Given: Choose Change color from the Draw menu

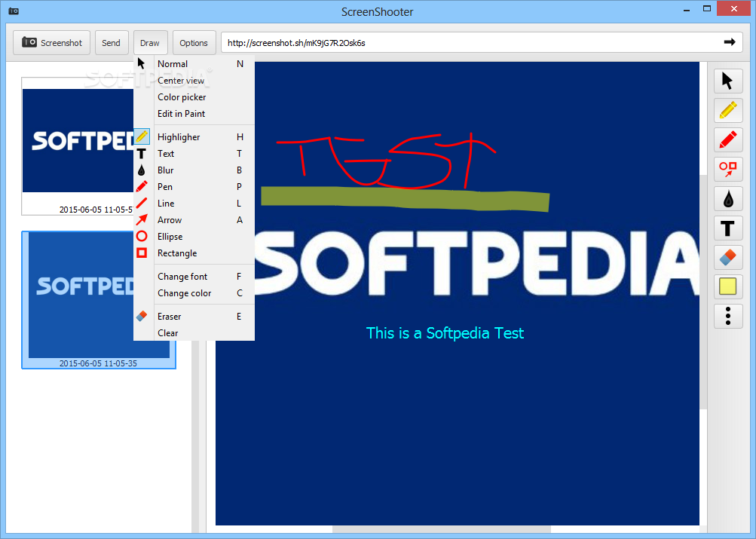Looking at the screenshot, I should (194, 293).
